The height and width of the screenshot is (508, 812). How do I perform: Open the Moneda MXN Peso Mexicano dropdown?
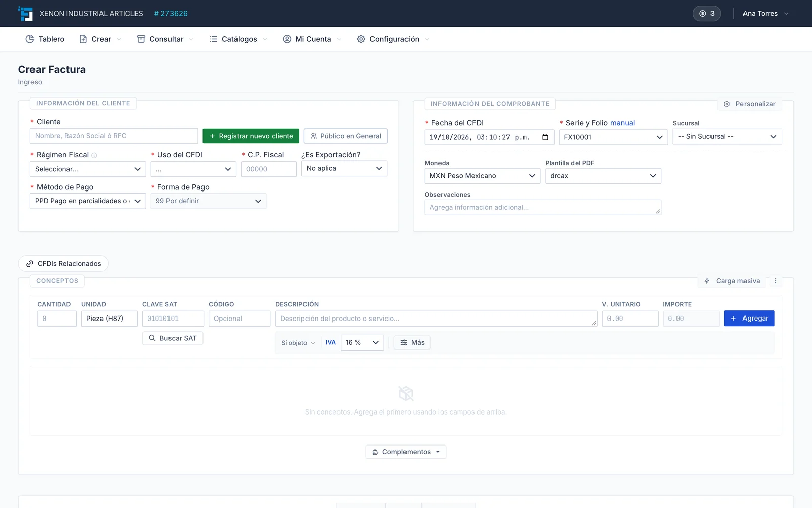point(483,176)
